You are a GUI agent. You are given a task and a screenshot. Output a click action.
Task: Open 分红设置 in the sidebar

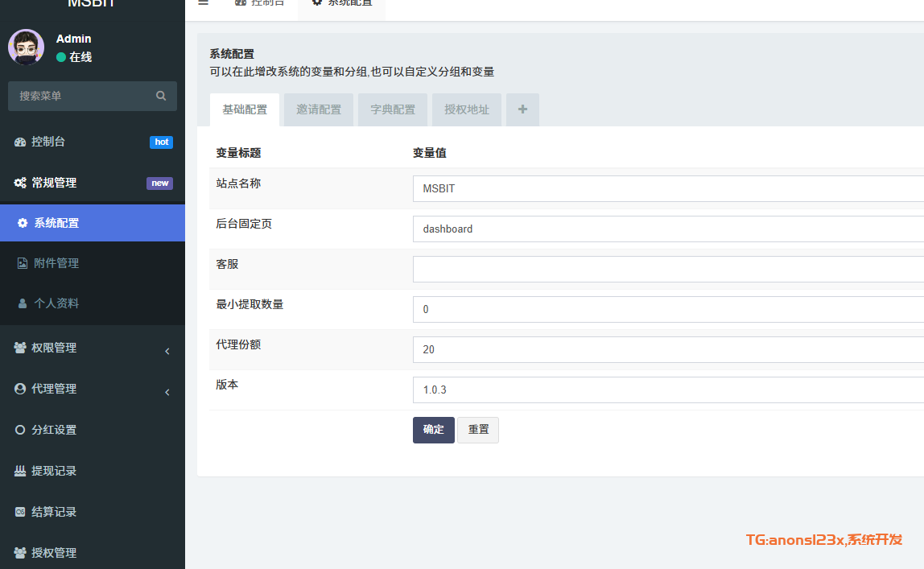coord(54,430)
